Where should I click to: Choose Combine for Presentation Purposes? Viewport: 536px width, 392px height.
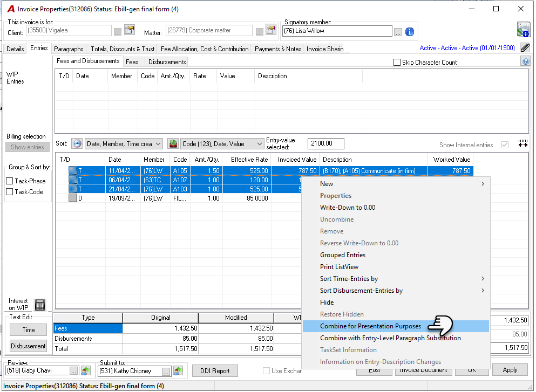coord(396,326)
